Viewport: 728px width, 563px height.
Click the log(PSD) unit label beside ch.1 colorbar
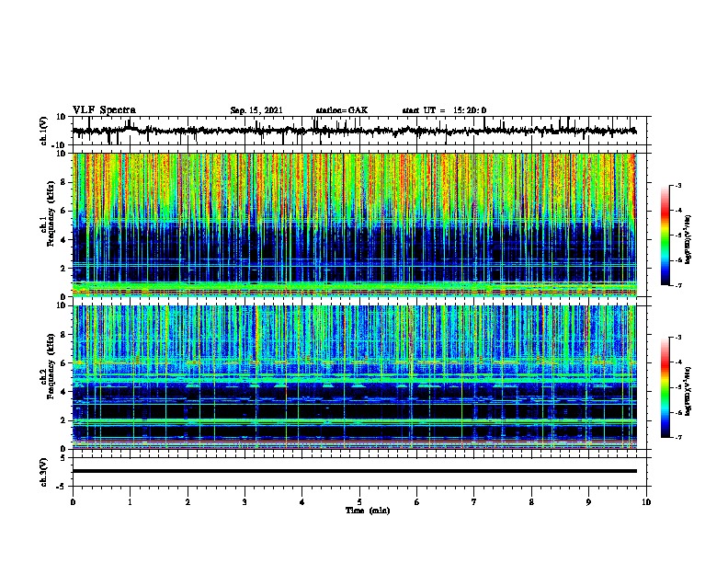(x=688, y=240)
